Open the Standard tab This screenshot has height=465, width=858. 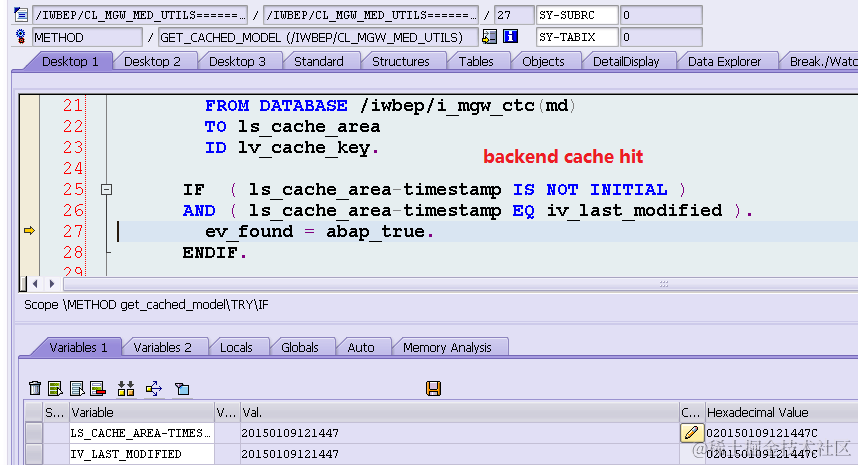318,61
